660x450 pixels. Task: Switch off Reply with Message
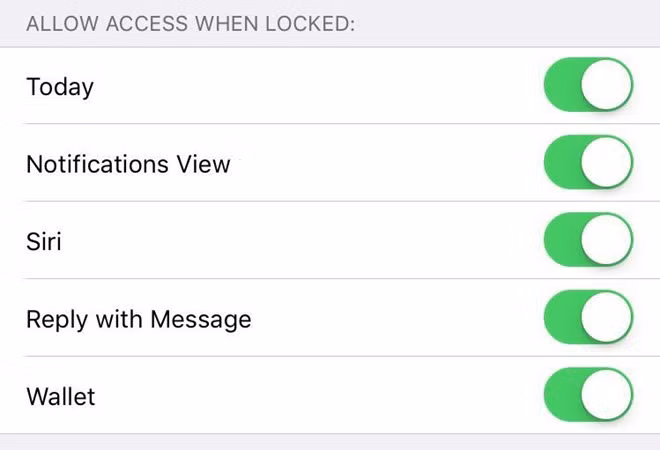pos(588,318)
